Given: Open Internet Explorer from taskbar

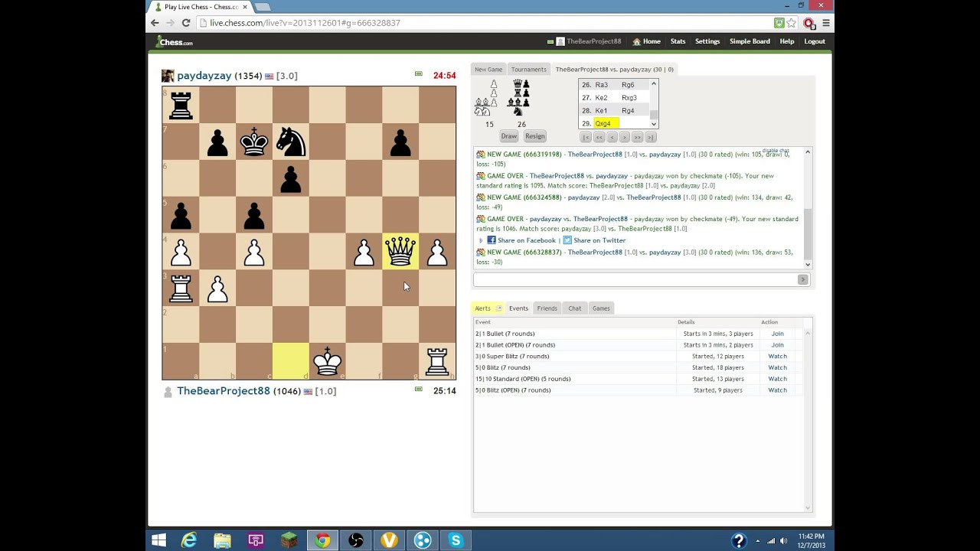Looking at the screenshot, I should pos(188,540).
